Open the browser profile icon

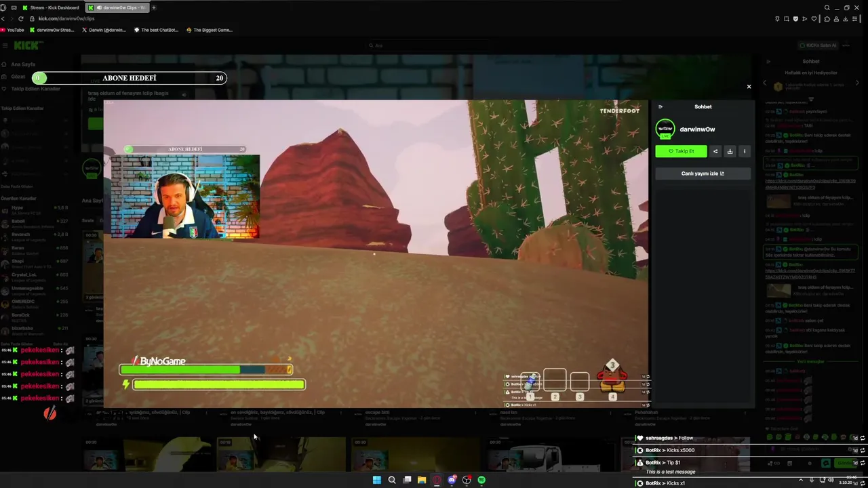[836, 18]
